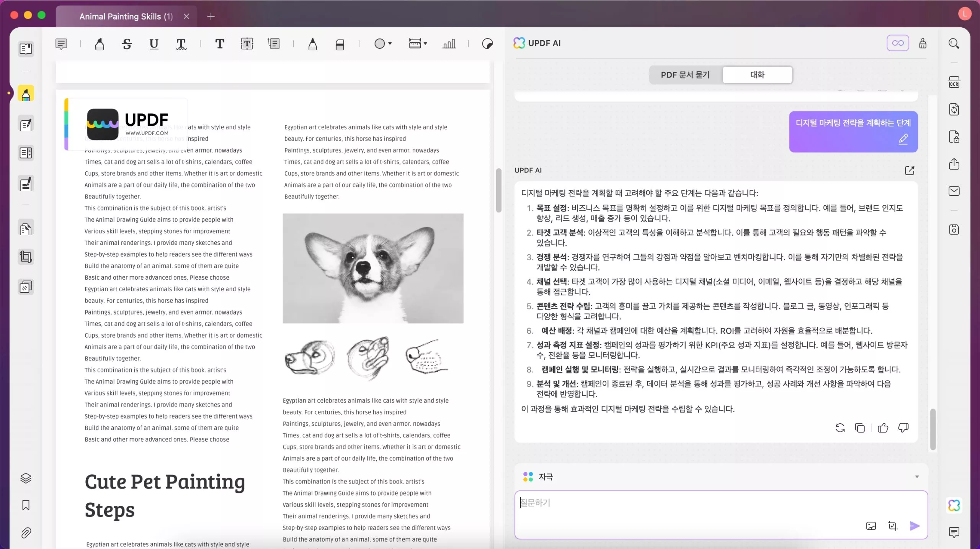Select the Text comment (T) tool

219,44
